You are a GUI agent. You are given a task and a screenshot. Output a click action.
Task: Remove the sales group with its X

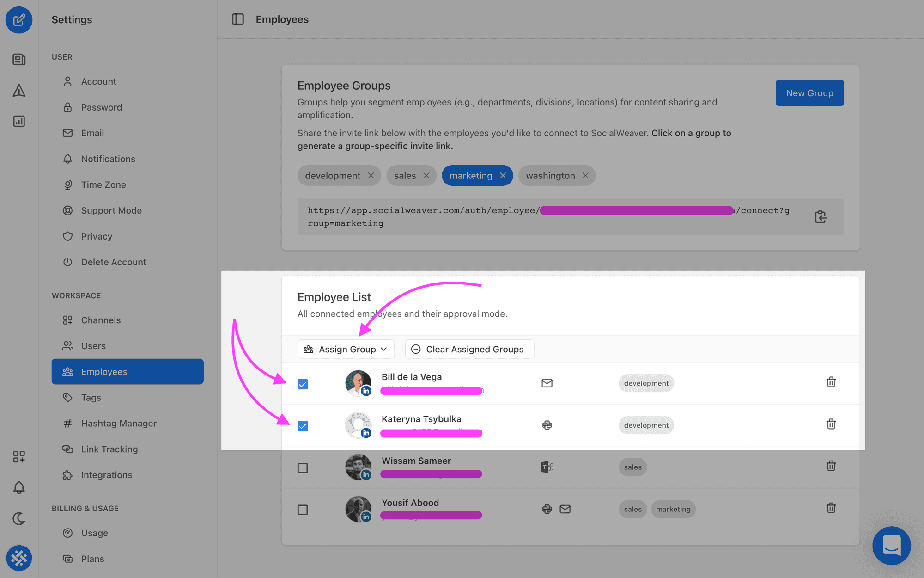(426, 176)
